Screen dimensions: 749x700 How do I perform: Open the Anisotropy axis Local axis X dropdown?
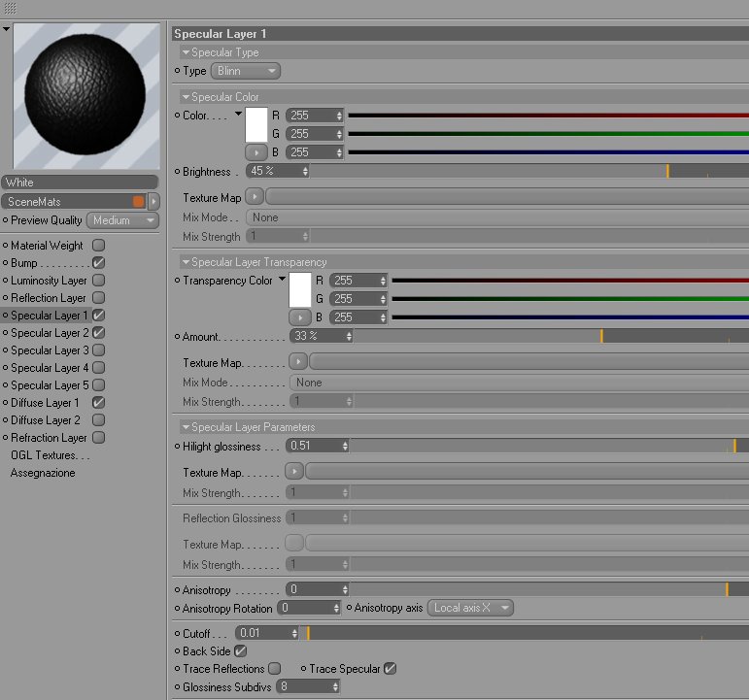[470, 608]
